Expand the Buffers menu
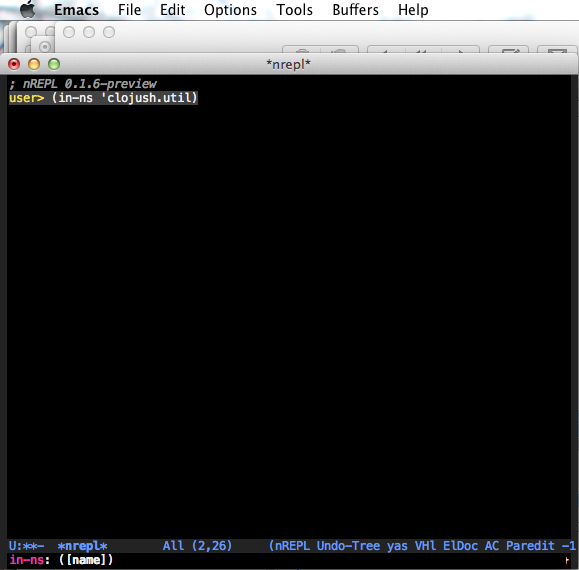Screen dimensions: 579x570 click(x=355, y=10)
